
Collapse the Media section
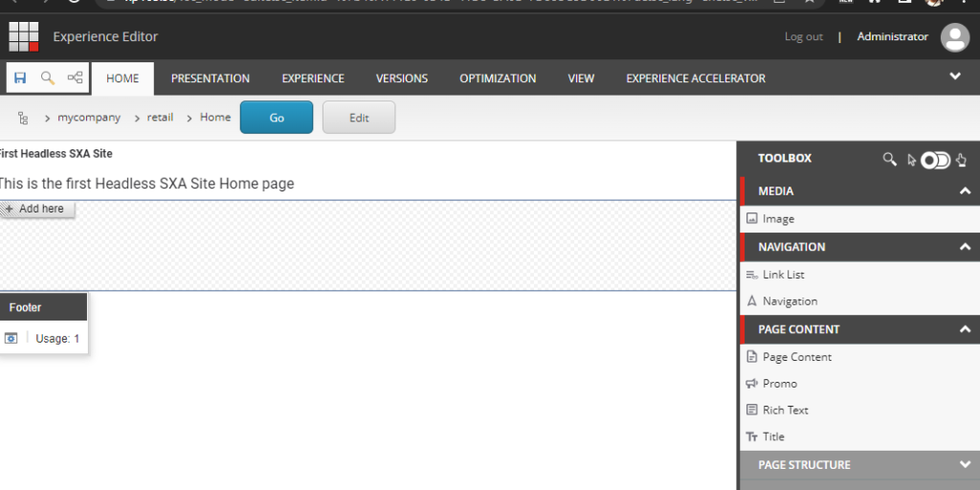tap(965, 191)
